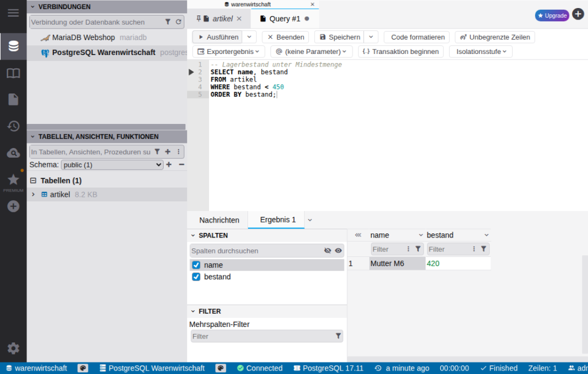Open the open-book sidebar icon
The width and height of the screenshot is (588, 374).
(13, 73)
